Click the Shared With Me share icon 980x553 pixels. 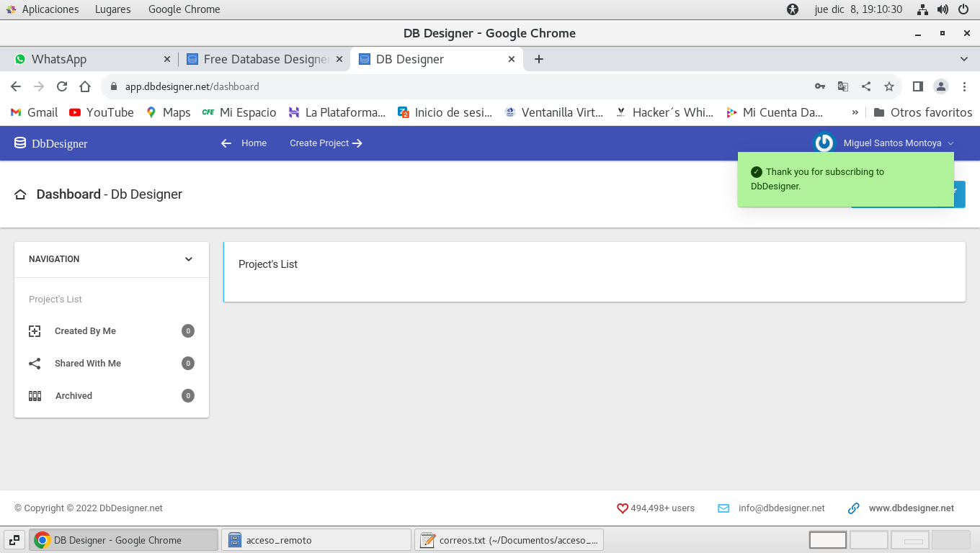[35, 364]
